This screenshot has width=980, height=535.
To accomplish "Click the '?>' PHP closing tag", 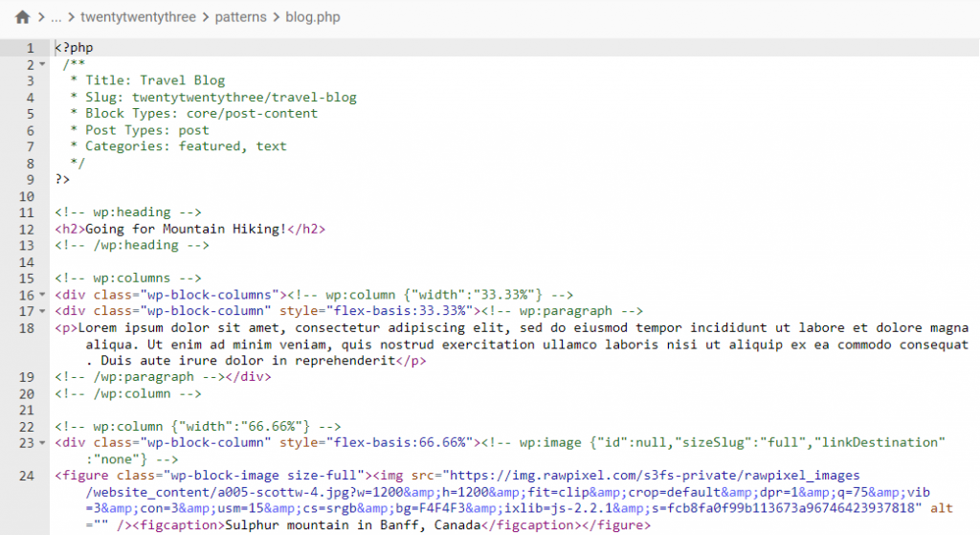I will pos(62,179).
